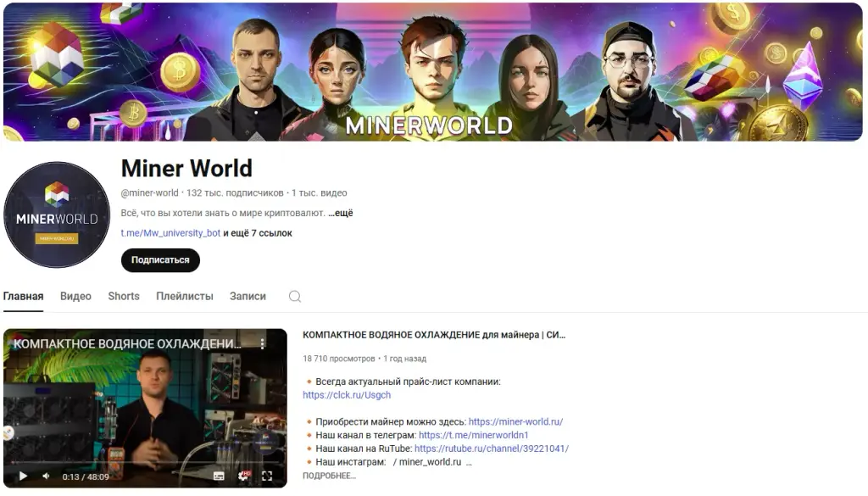The height and width of the screenshot is (496, 868).
Task: Switch to the Видео tab
Action: tap(75, 296)
